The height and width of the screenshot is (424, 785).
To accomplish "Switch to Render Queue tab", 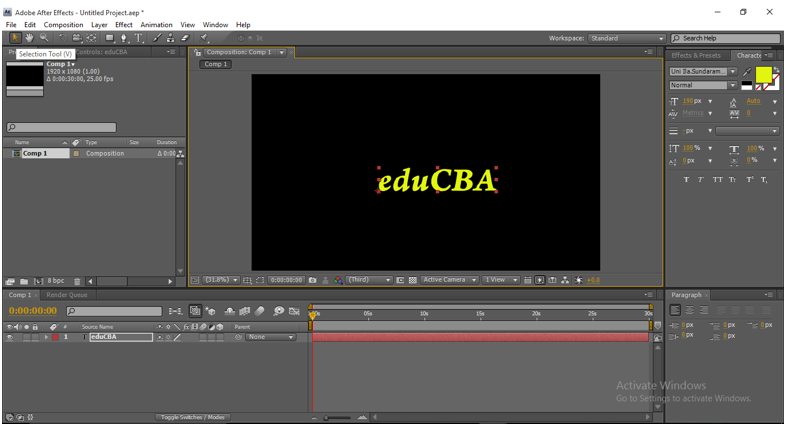I will 67,295.
